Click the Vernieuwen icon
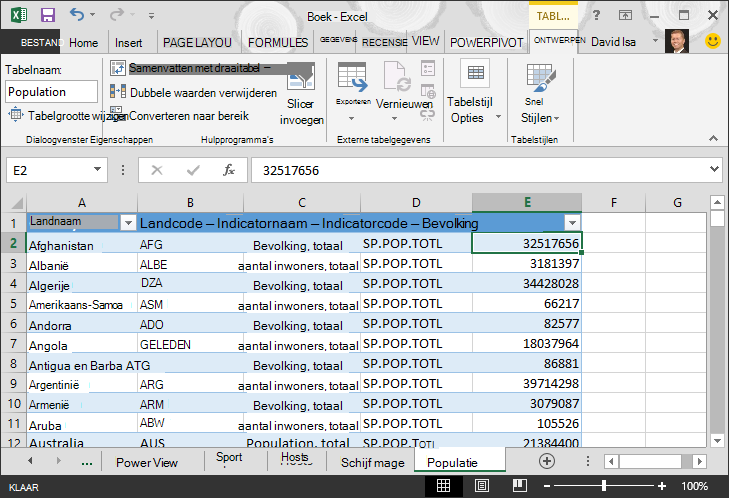Viewport: 729px width, 498px height. click(x=397, y=76)
